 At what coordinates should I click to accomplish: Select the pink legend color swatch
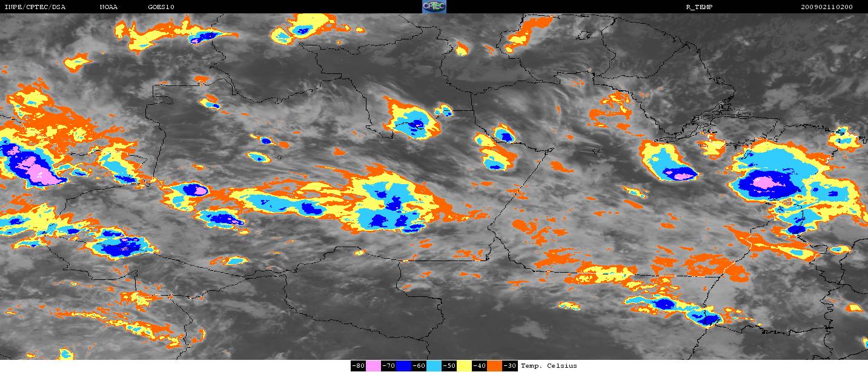[373, 366]
